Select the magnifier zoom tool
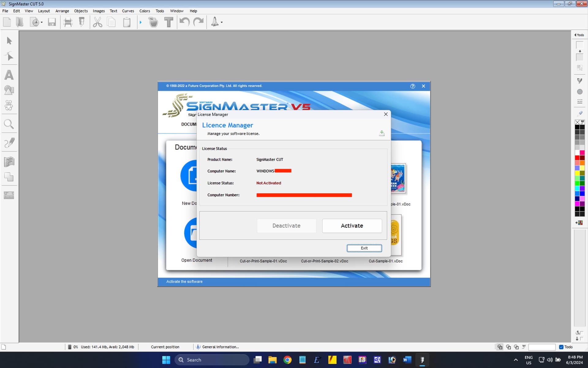Screen dimensions: 588x368 click(9, 124)
